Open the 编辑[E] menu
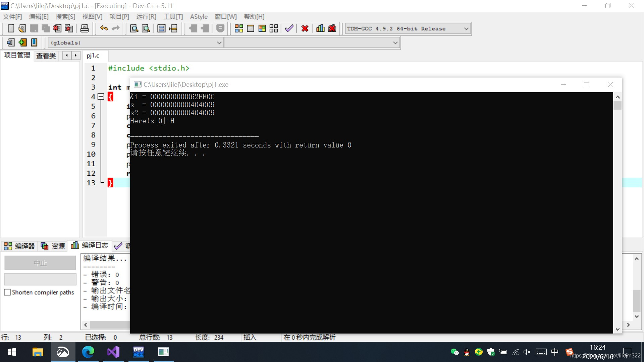Image resolution: width=644 pixels, height=362 pixels. tap(39, 17)
